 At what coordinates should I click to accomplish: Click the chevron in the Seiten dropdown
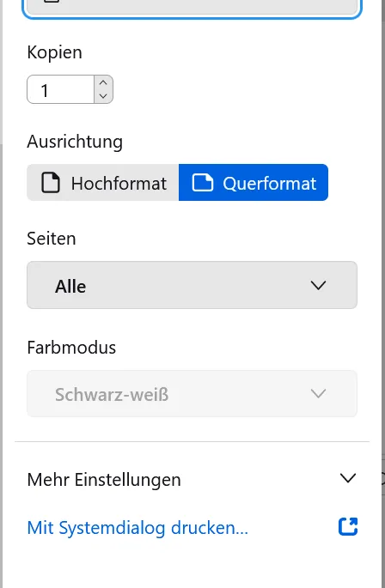[x=318, y=285]
